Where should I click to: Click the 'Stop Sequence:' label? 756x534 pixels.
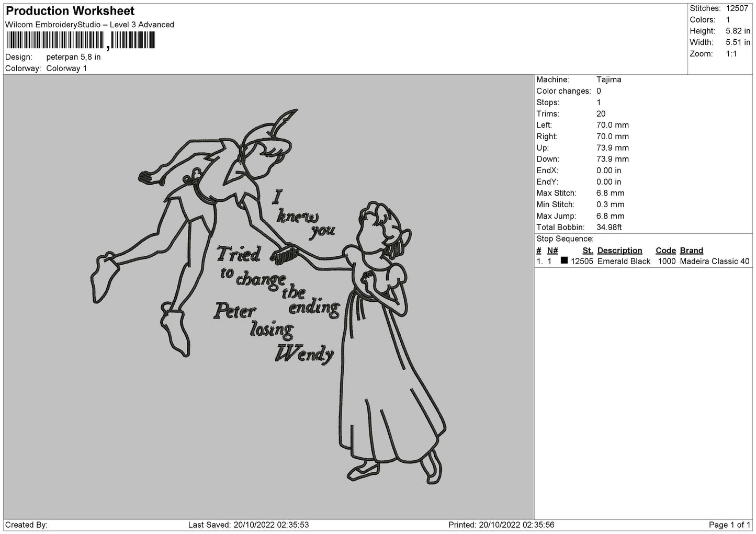click(565, 239)
